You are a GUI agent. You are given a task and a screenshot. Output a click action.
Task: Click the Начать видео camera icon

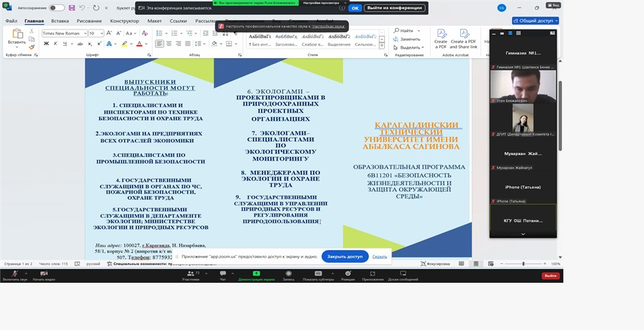[43, 273]
